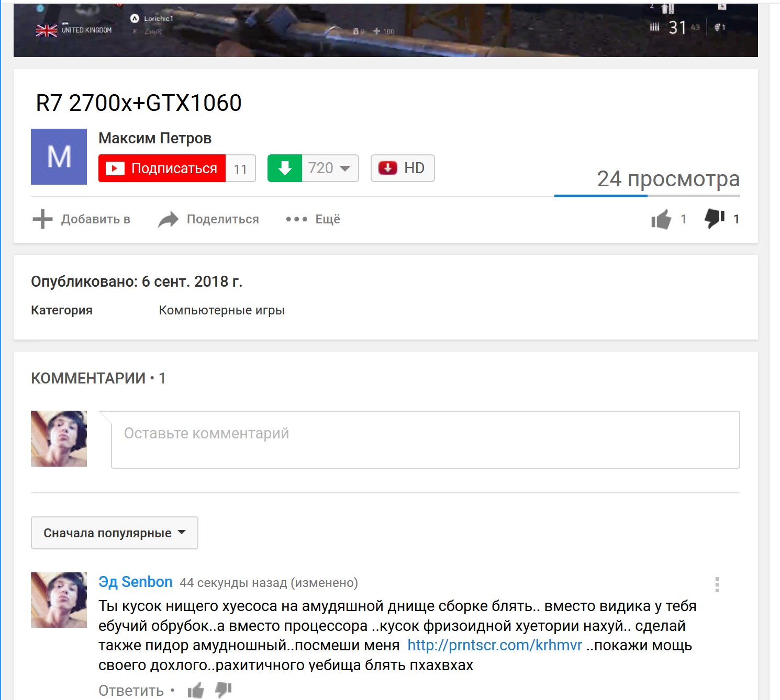Click the share arrow icon
Image resolution: width=780 pixels, height=700 pixels.
pos(168,220)
